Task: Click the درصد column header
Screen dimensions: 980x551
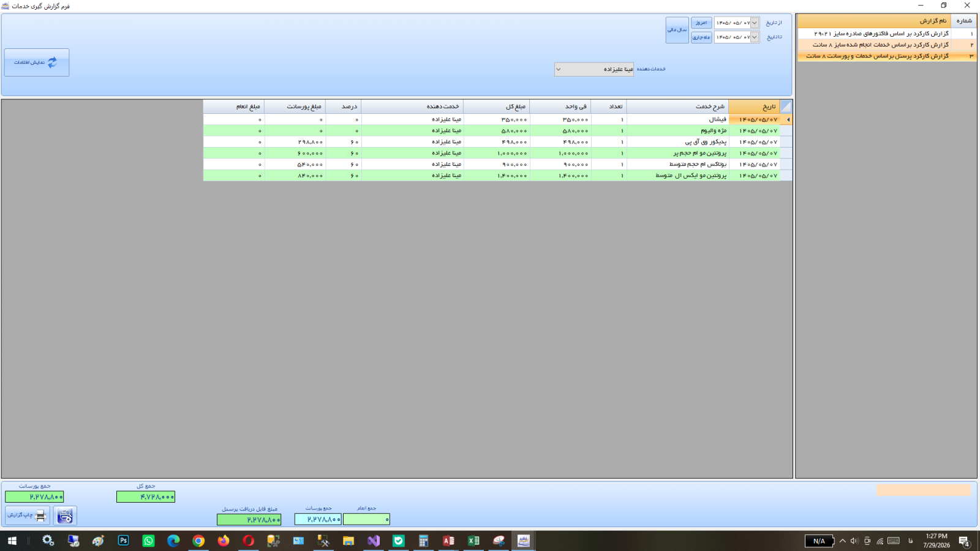Action: coord(343,107)
